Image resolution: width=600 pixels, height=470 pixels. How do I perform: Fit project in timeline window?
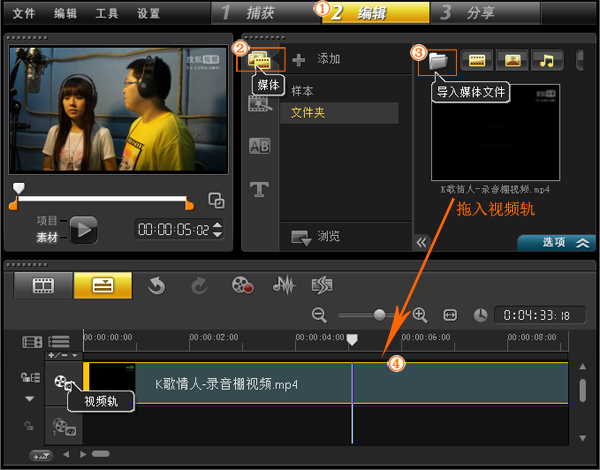(x=450, y=315)
